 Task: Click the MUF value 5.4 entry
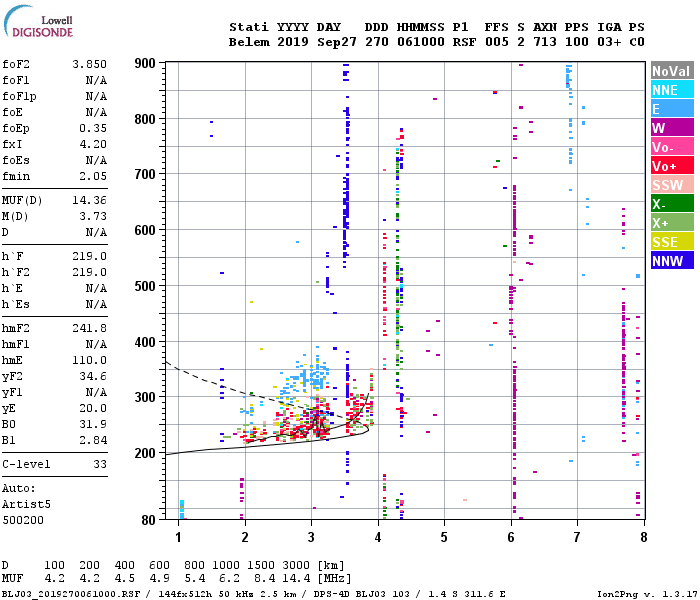195,579
